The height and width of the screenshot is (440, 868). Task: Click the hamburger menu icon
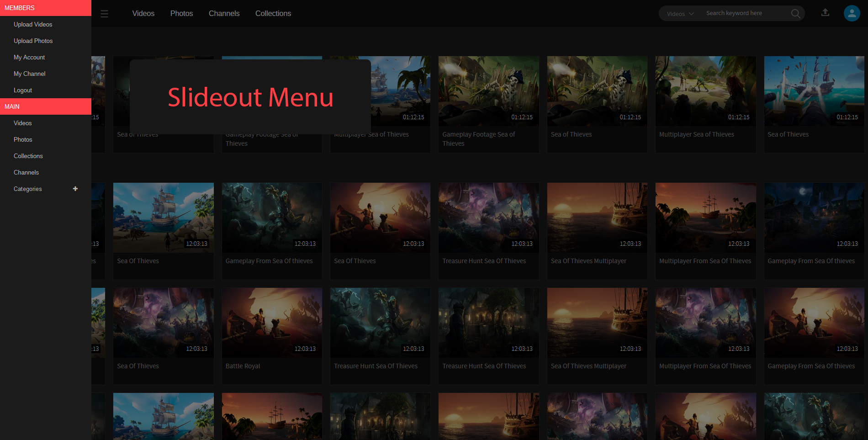click(104, 14)
